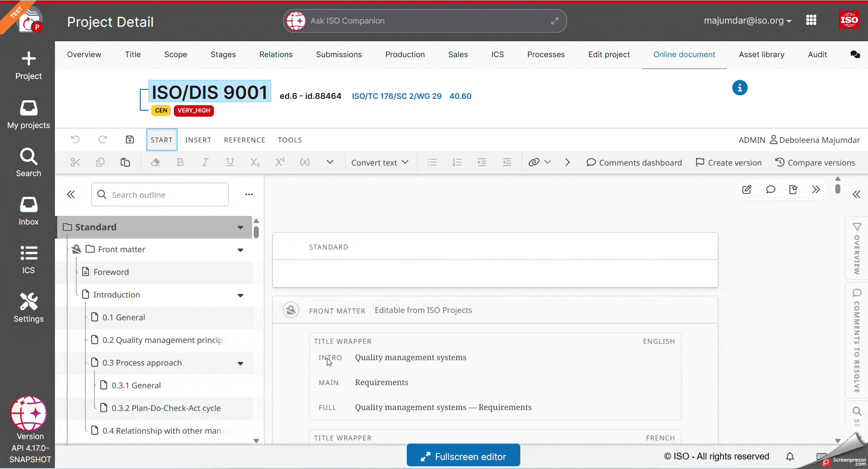The image size is (868, 469).
Task: Click the blue info icon
Action: click(x=740, y=88)
